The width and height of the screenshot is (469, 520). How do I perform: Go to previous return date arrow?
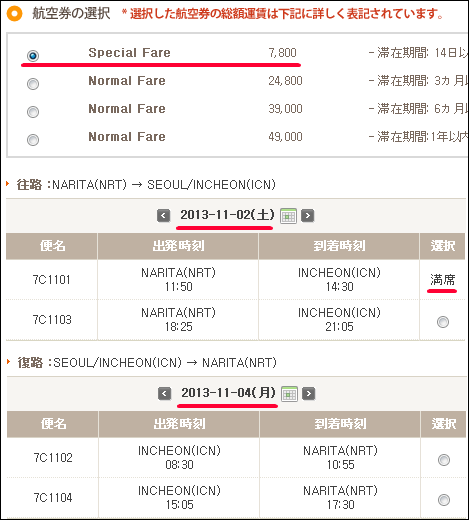click(x=164, y=394)
